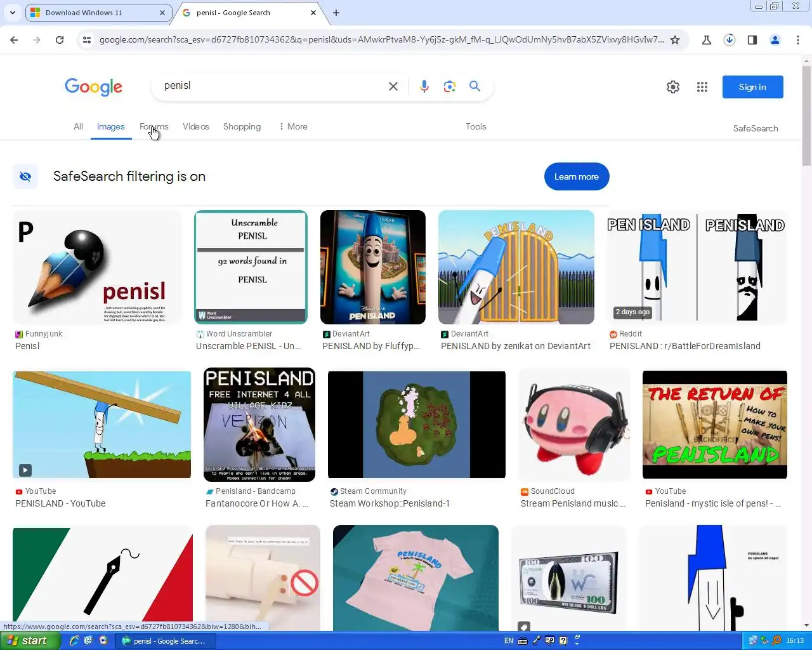
Task: Open Bandcamp Penisland album thumbnail
Action: (259, 425)
